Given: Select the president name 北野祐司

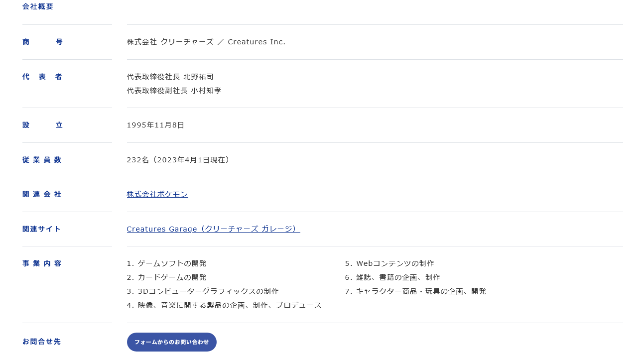Looking at the screenshot, I should (x=199, y=77).
